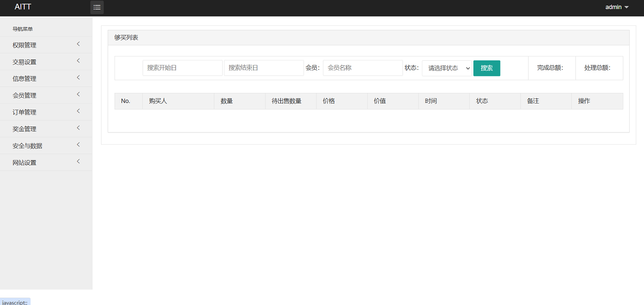Click the 会员名称 member name input

point(362,68)
